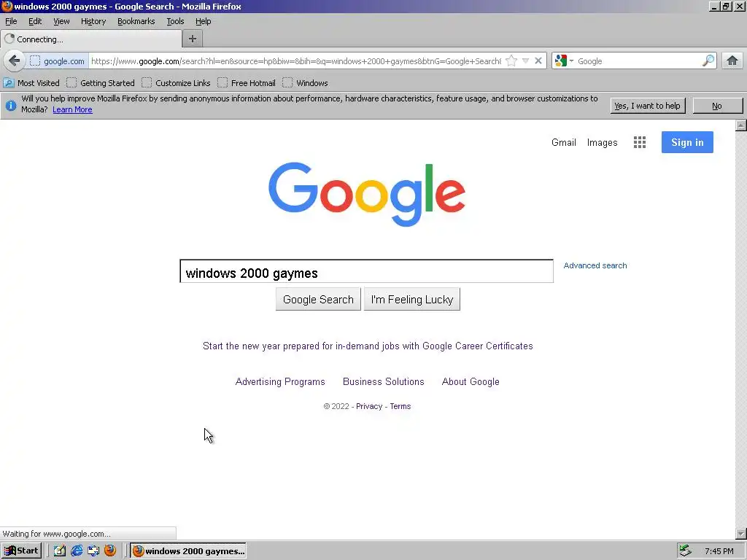Viewport: 747px width, 560px height.
Task: Click the Back arrow navigation button
Action: click(15, 61)
